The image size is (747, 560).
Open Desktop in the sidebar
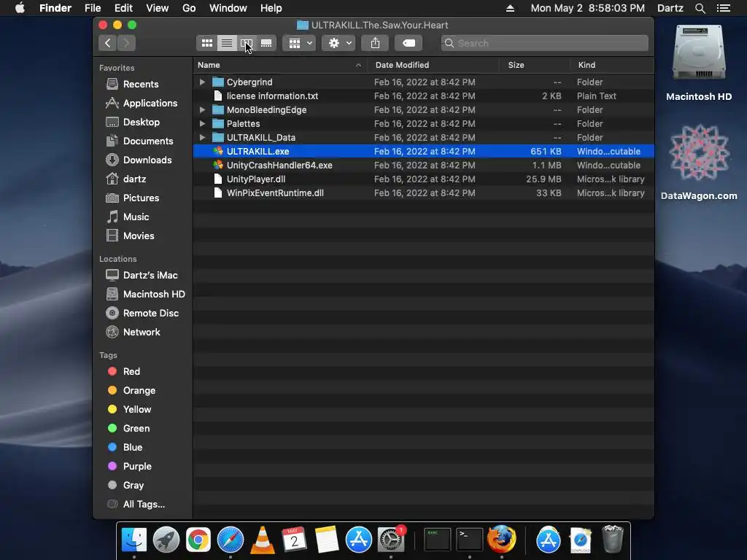pyautogui.click(x=141, y=122)
